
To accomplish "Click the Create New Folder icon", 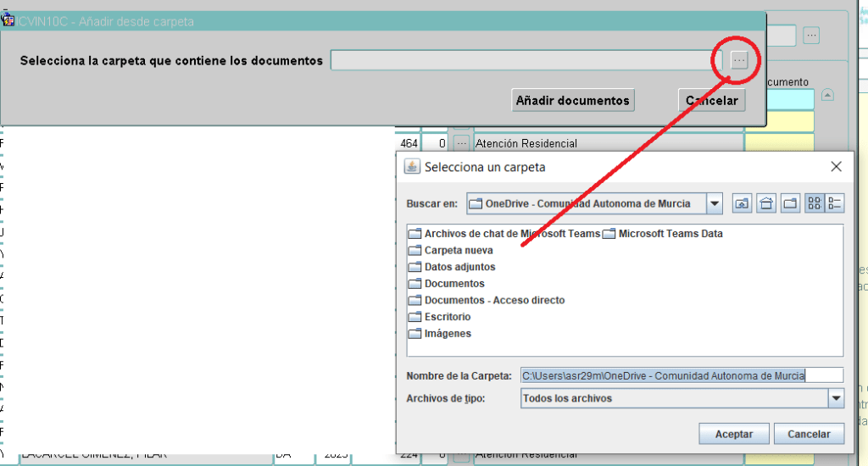I will point(790,203).
